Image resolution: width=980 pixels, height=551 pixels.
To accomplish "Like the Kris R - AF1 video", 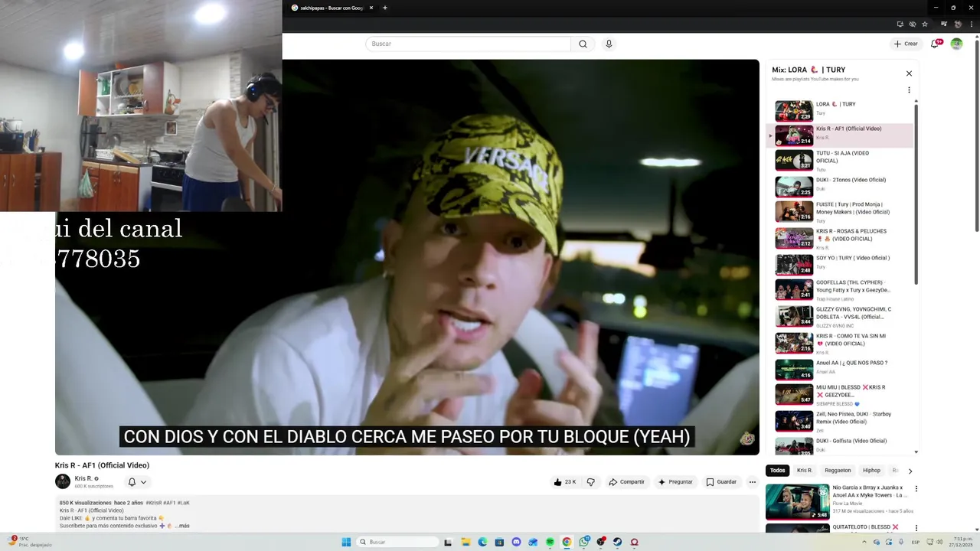I will point(565,482).
